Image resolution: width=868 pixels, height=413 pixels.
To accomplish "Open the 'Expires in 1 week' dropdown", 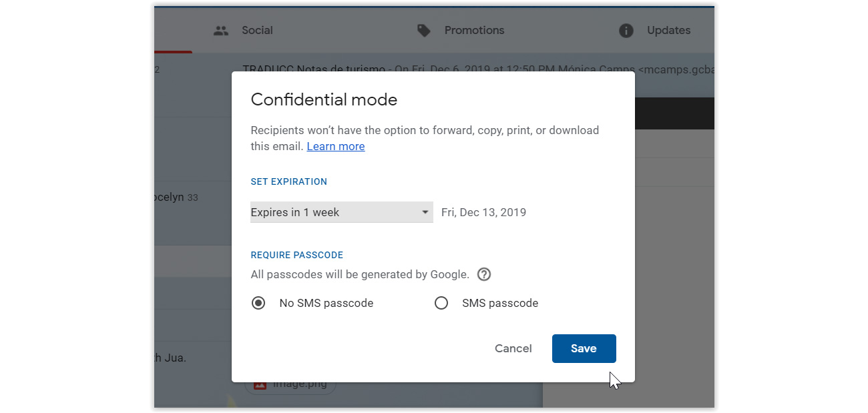I will pyautogui.click(x=342, y=212).
